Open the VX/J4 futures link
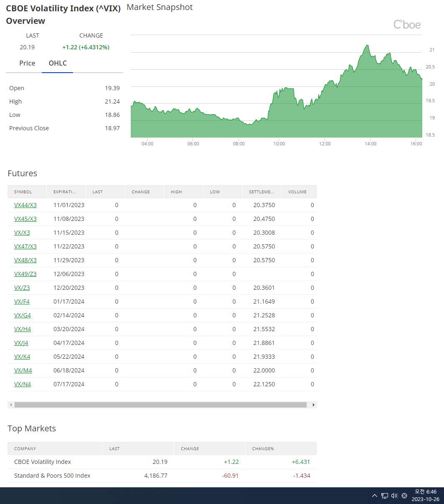444x504 pixels. pos(21,343)
